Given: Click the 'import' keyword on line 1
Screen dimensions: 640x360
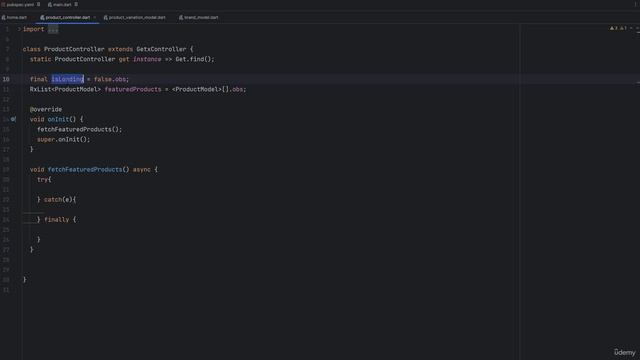Looking at the screenshot, I should [x=33, y=29].
